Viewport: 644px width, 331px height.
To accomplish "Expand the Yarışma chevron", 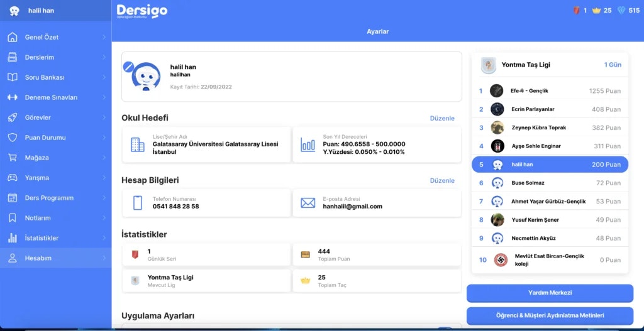I will (x=104, y=178).
